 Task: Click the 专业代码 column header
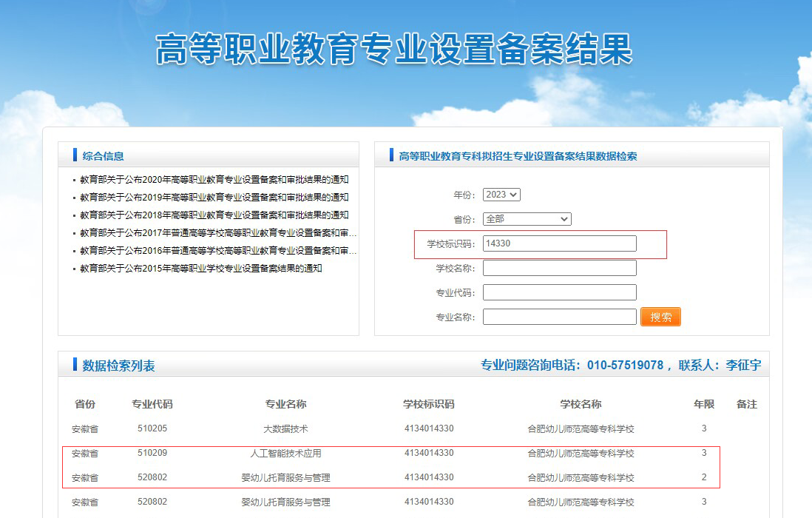152,404
